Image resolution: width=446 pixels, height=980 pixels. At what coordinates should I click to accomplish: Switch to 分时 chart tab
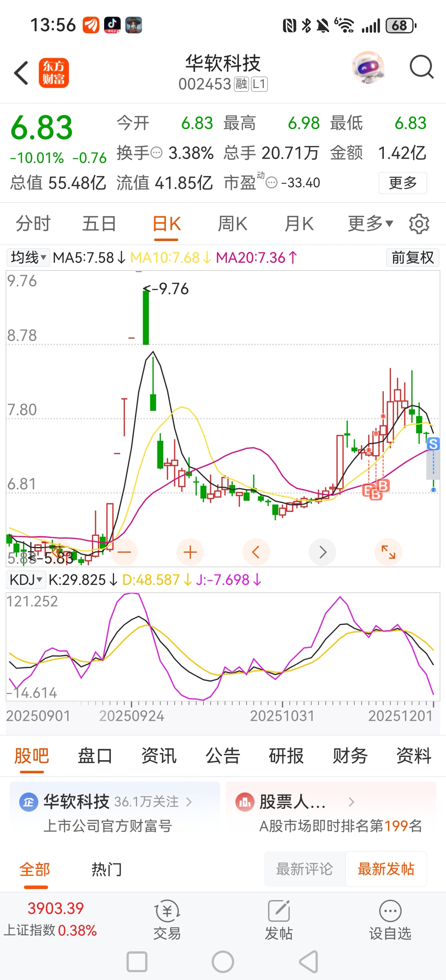pyautogui.click(x=33, y=224)
